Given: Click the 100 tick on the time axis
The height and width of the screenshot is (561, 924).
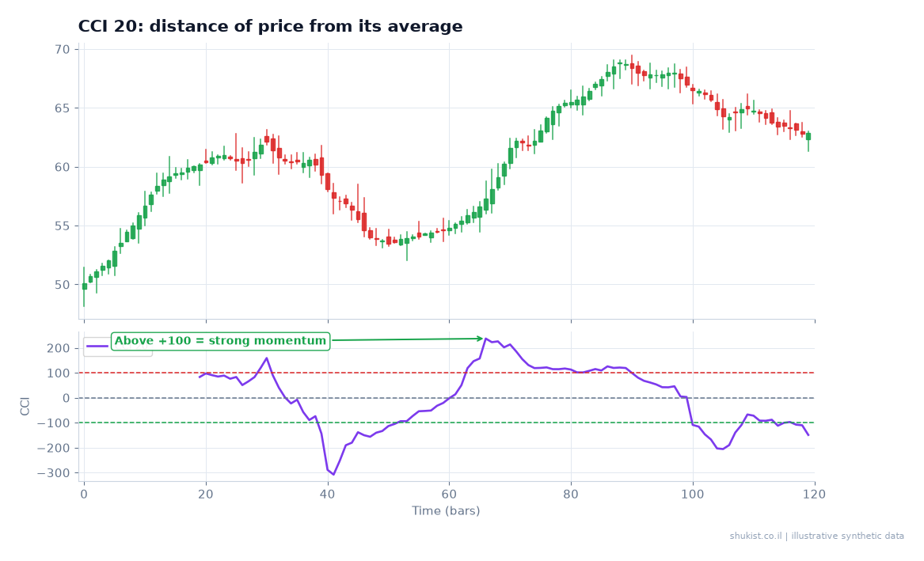Looking at the screenshot, I should coord(693,495).
